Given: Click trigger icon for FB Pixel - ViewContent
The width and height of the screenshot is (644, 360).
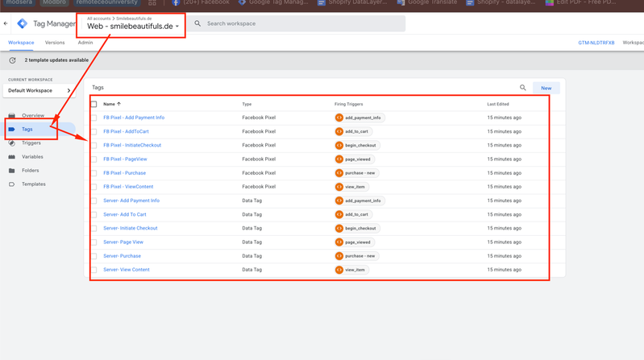Looking at the screenshot, I should [339, 187].
